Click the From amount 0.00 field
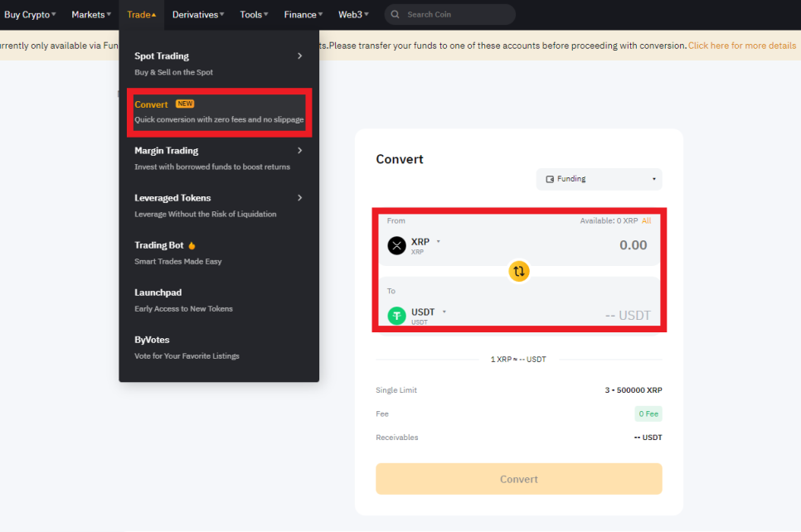The width and height of the screenshot is (801, 532). [x=633, y=245]
